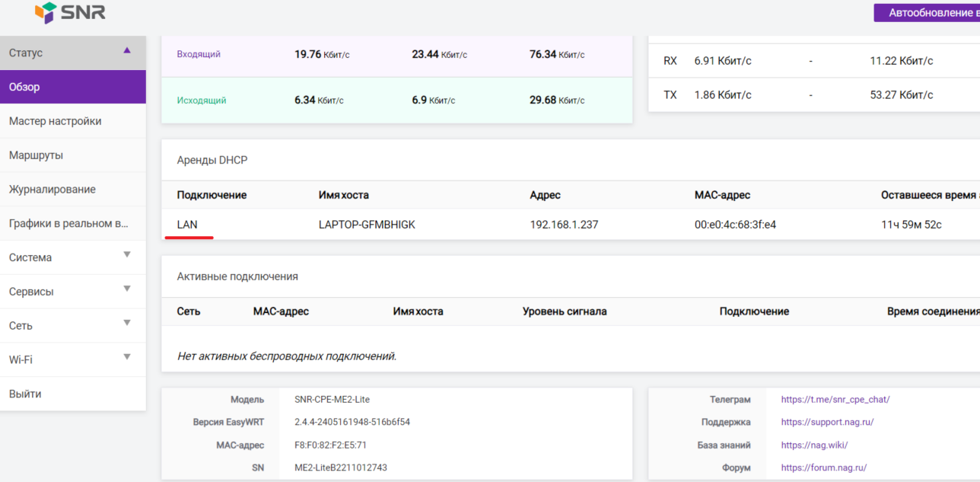Click the SNR logo icon
980x482 pixels.
point(46,13)
